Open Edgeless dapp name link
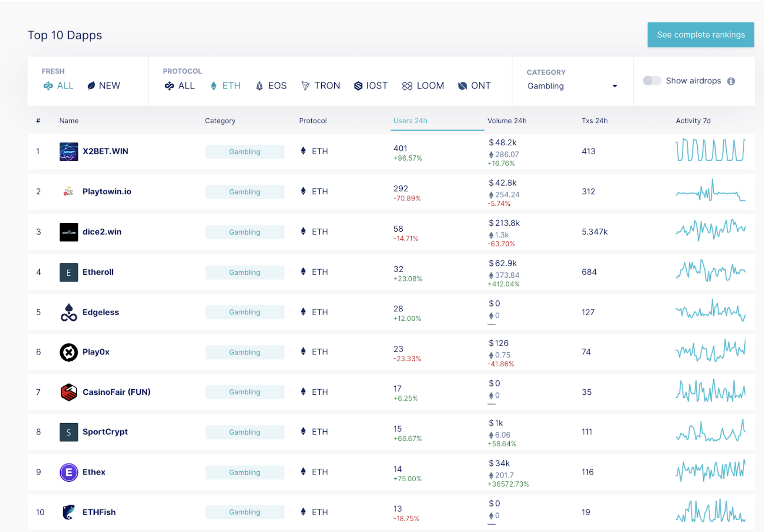Viewport: 764px width, 532px height. (101, 312)
